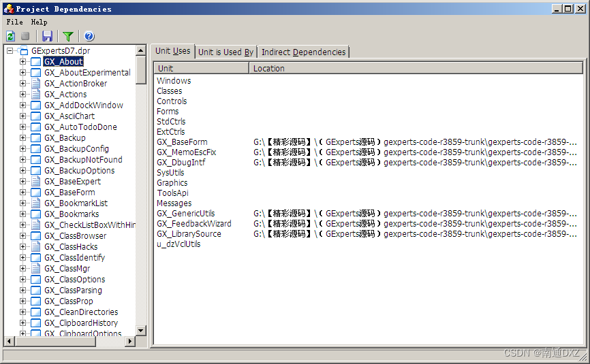590x364 pixels.
Task: Click the tree horizontal scroll left arrow
Action: click(10, 341)
